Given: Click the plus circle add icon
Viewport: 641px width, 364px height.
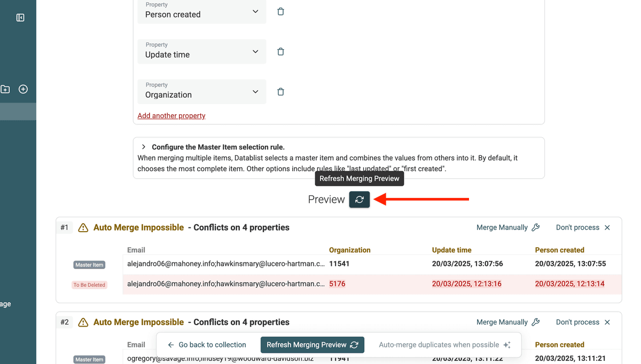Looking at the screenshot, I should click(23, 89).
